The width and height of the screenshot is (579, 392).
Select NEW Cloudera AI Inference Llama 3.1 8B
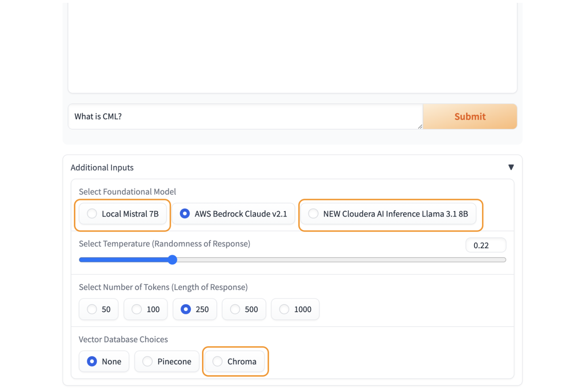[388, 214]
